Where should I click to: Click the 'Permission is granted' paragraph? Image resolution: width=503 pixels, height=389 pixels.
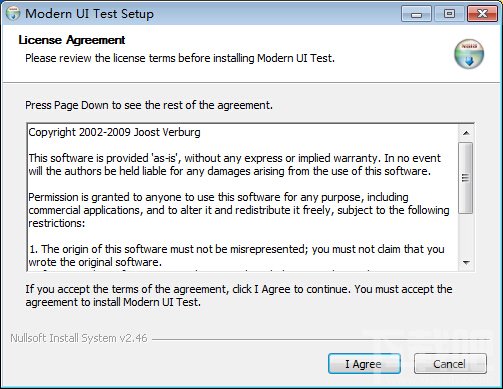coord(239,210)
